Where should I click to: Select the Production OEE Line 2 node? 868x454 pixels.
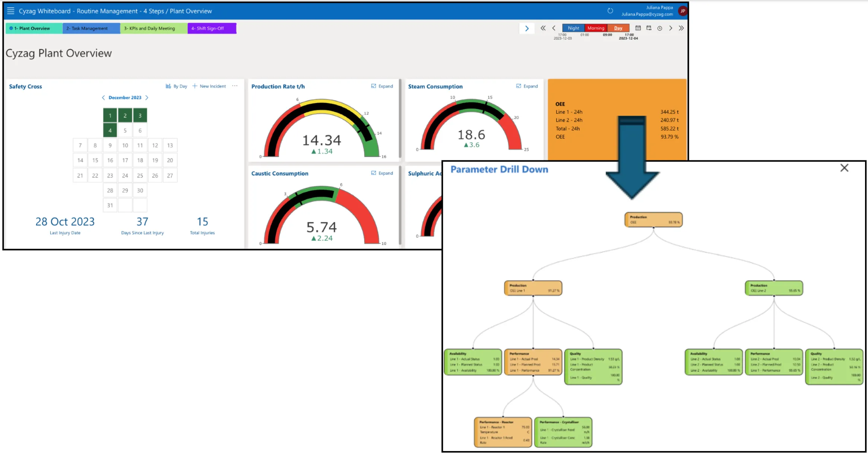point(774,288)
